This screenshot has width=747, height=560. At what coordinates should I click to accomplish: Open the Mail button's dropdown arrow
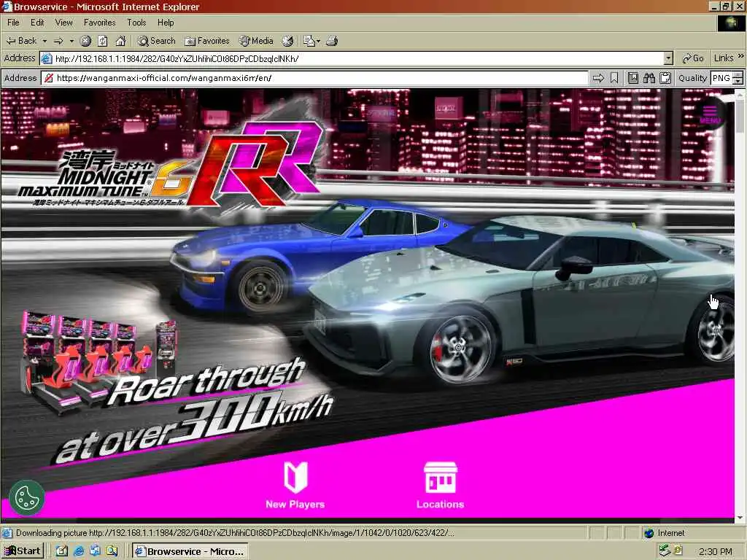click(x=318, y=41)
